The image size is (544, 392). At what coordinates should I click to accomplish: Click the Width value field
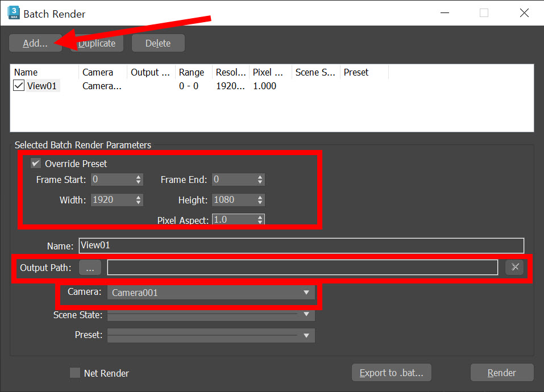pyautogui.click(x=113, y=199)
